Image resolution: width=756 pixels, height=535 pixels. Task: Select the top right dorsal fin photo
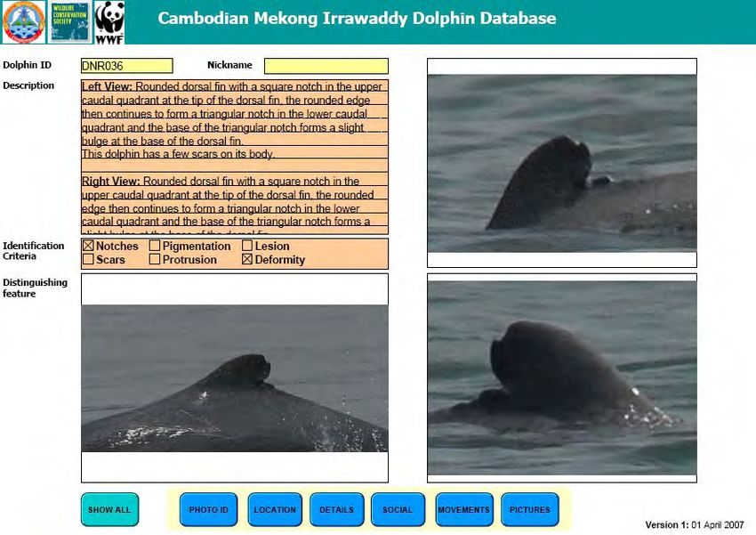click(x=562, y=163)
